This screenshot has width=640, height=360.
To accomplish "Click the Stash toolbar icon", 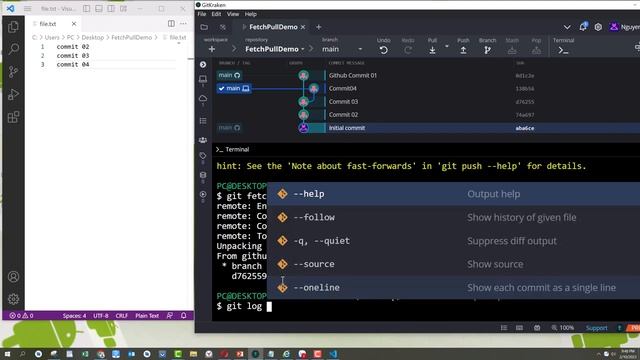I will tap(512, 46).
